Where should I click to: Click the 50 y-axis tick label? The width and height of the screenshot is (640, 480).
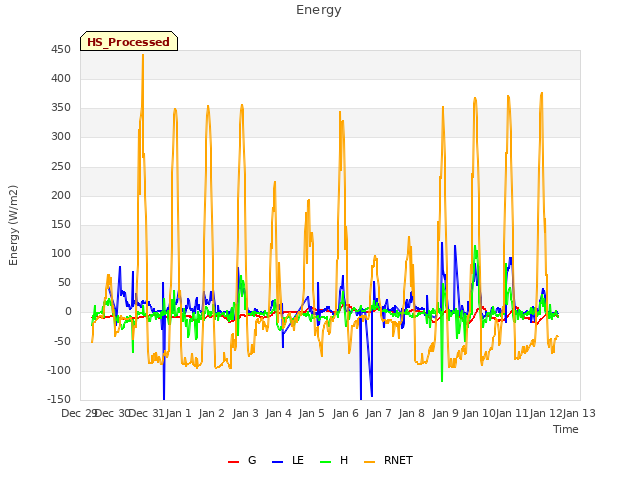pyautogui.click(x=64, y=282)
